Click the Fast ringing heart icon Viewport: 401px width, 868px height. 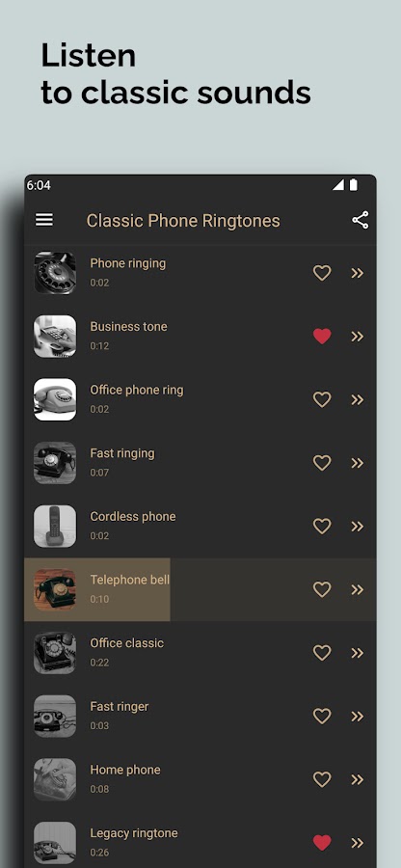pos(322,463)
